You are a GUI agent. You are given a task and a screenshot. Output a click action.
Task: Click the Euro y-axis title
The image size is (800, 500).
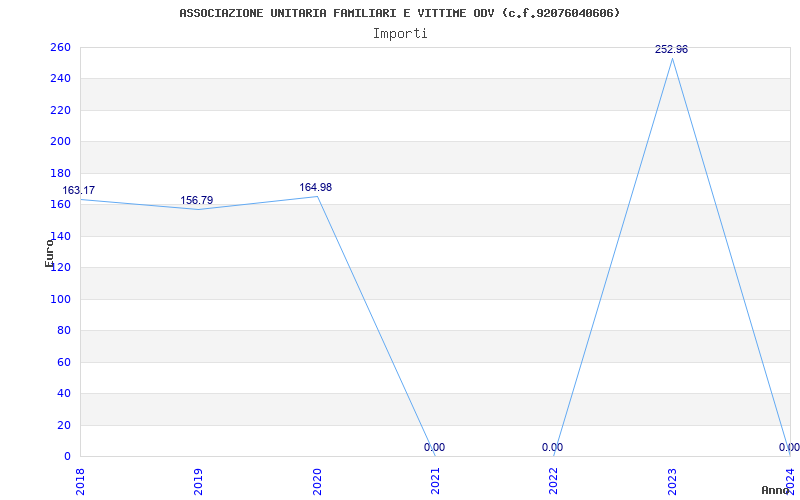49,253
